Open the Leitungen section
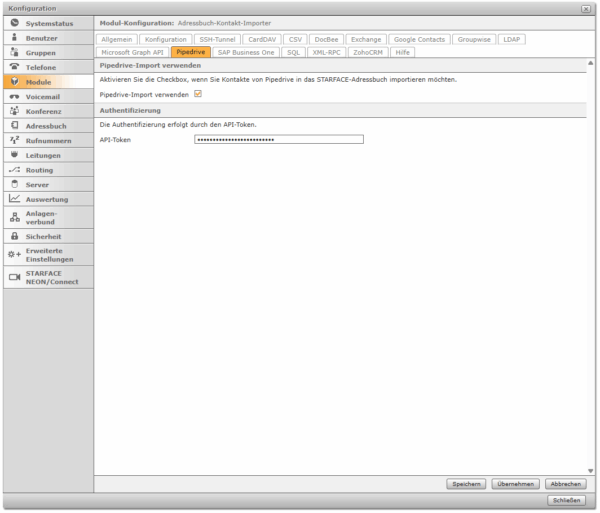Screen dimensions: 600x513 pyautogui.click(x=49, y=155)
